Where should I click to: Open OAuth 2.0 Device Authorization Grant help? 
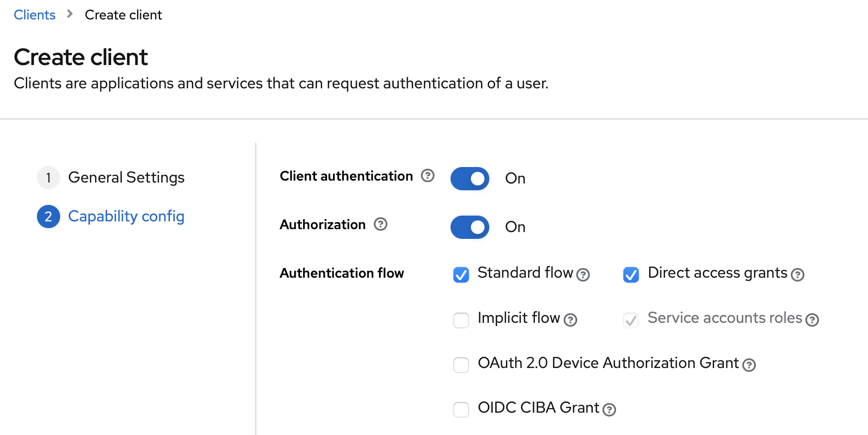click(x=749, y=365)
